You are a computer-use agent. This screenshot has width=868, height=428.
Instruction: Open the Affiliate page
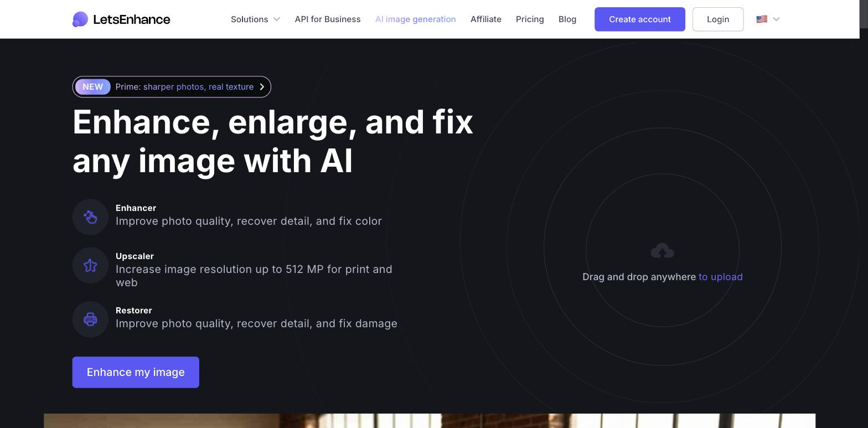[486, 19]
